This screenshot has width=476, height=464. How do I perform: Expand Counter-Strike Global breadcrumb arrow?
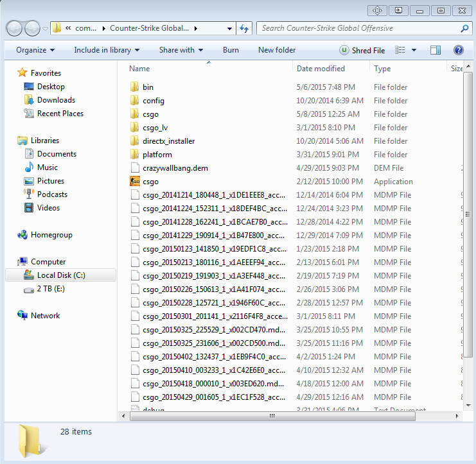click(196, 28)
